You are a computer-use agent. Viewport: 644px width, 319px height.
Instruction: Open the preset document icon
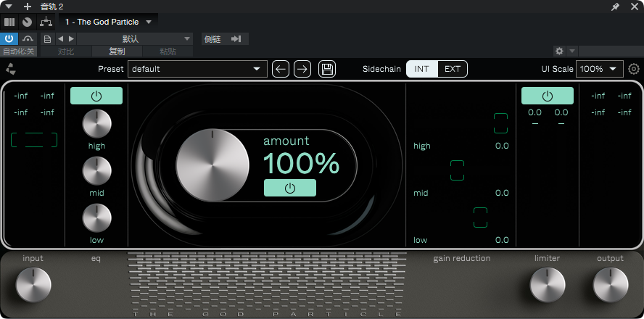click(x=47, y=39)
